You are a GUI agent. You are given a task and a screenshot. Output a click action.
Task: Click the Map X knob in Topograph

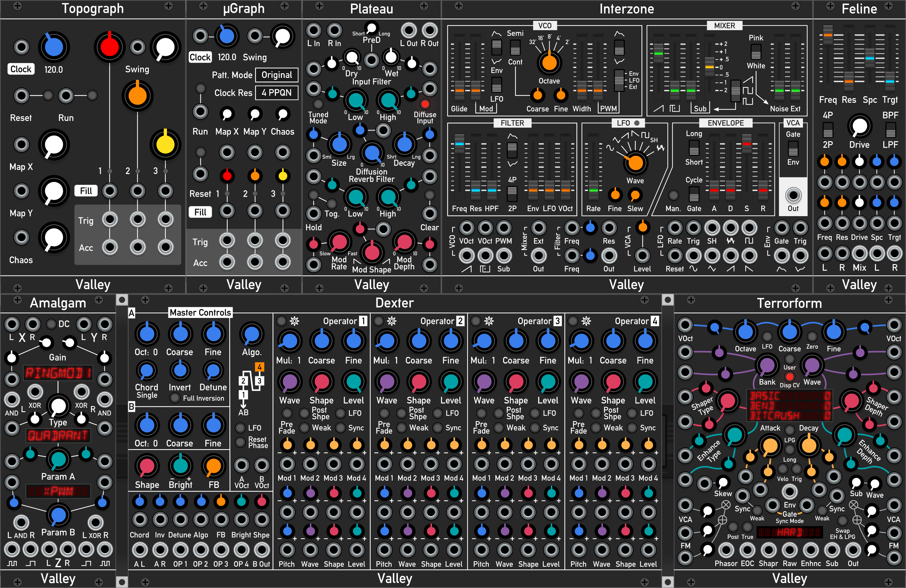tap(54, 145)
